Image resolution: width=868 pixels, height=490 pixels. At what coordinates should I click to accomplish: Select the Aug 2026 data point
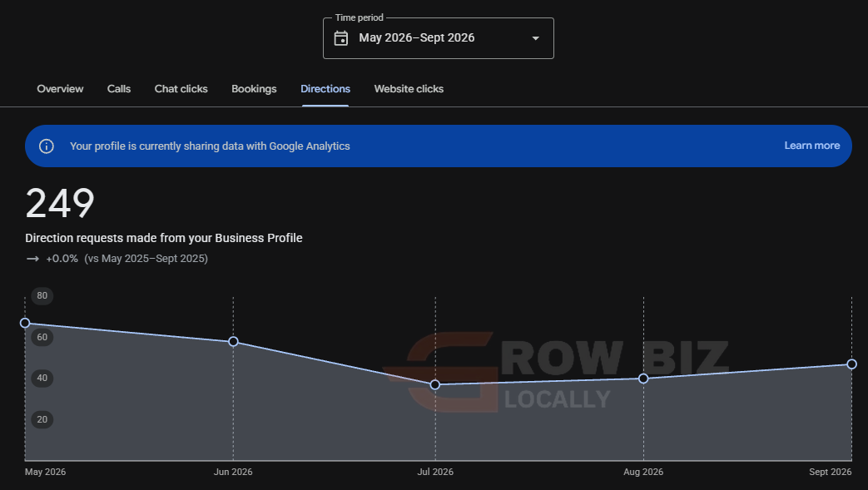pos(643,379)
